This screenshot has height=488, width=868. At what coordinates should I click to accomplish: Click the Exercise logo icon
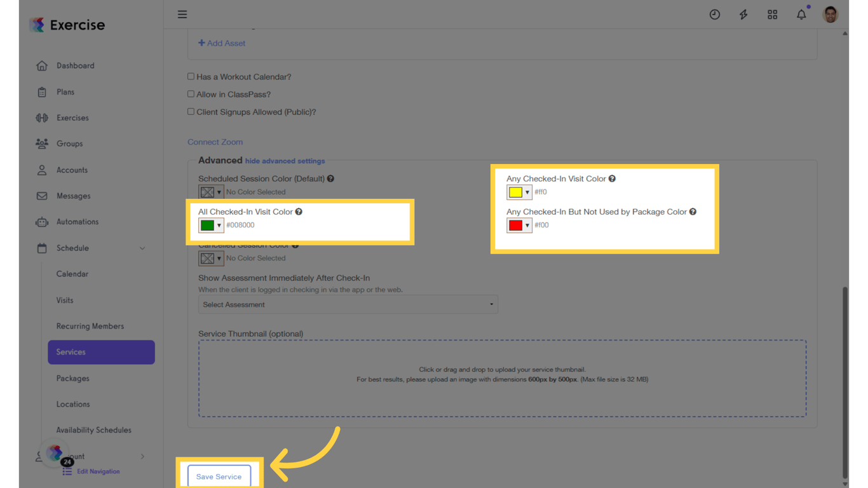[37, 25]
